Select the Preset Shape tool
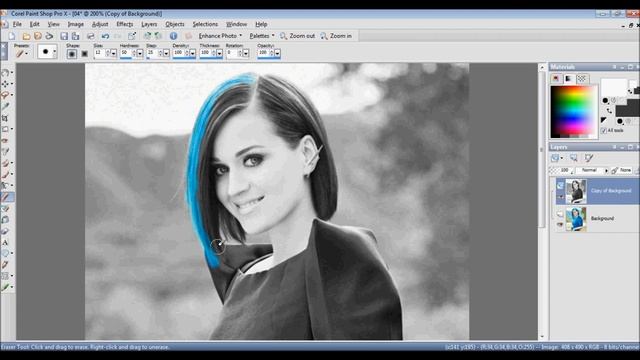Viewport: 640px width, 360px height. click(x=5, y=253)
